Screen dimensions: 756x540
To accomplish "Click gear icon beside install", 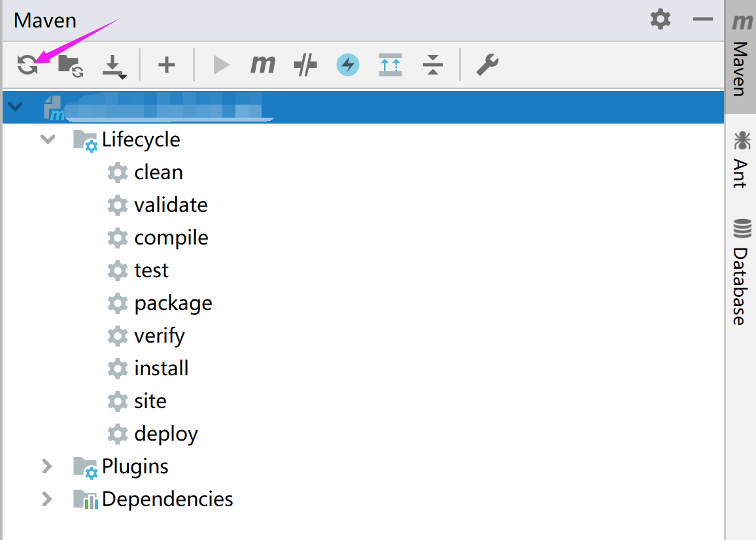I will (118, 369).
